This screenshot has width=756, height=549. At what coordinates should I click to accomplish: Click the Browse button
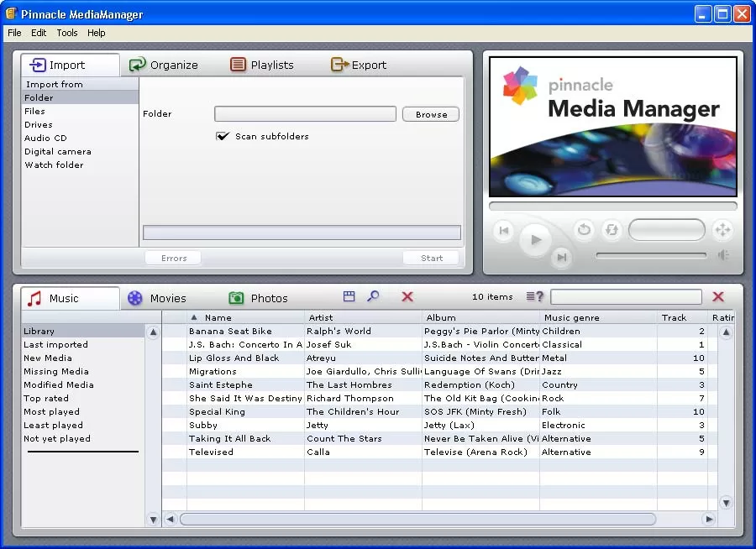point(431,114)
